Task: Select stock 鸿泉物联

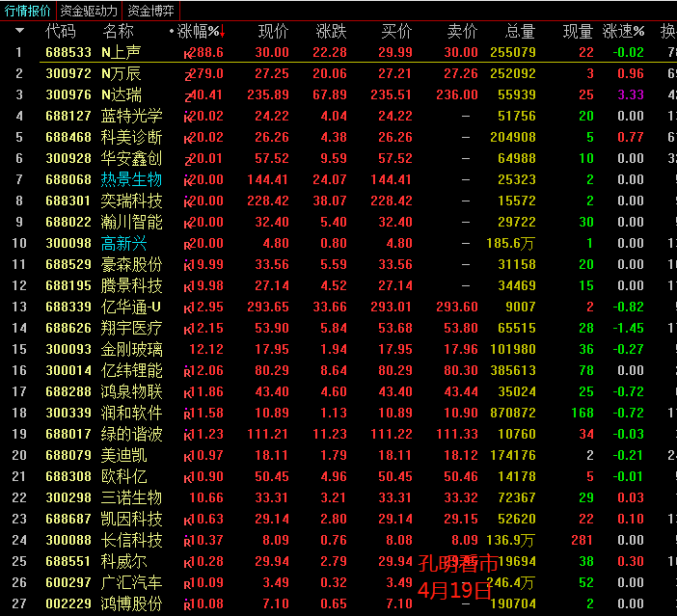Action: click(132, 391)
